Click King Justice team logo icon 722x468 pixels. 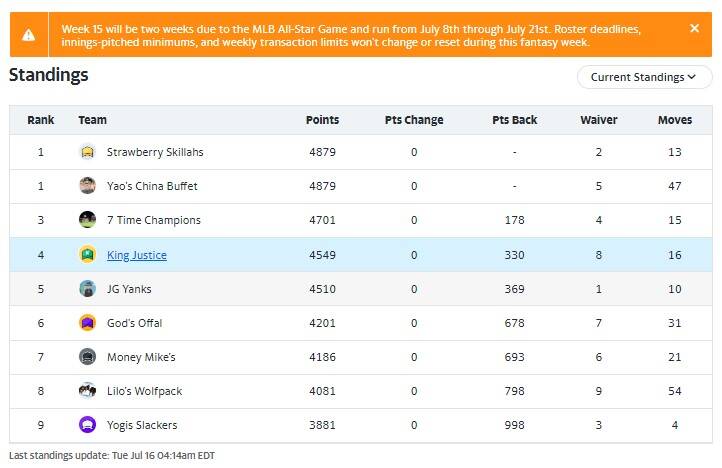pos(87,255)
